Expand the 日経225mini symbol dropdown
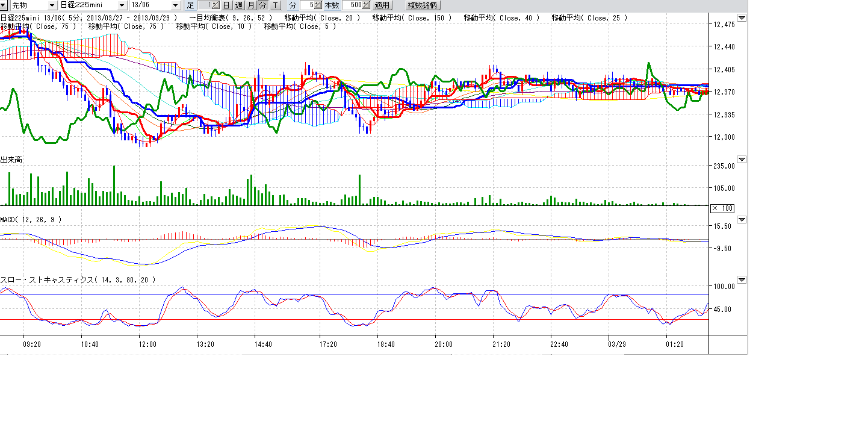This screenshot has height=436, width=868. pos(123,5)
